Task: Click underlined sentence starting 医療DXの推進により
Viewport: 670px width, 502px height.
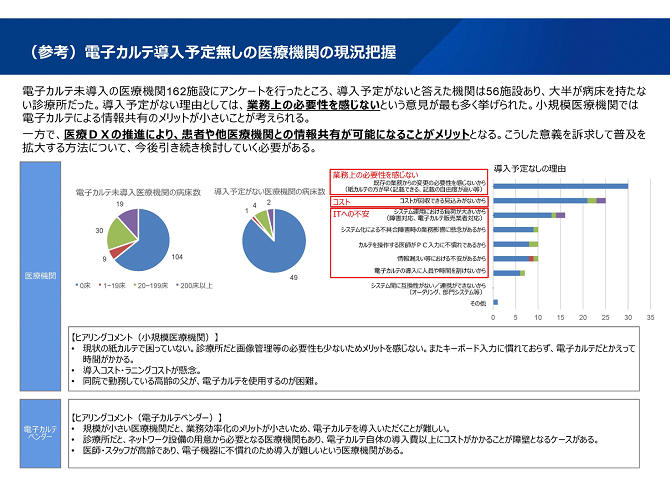Action: click(267, 135)
